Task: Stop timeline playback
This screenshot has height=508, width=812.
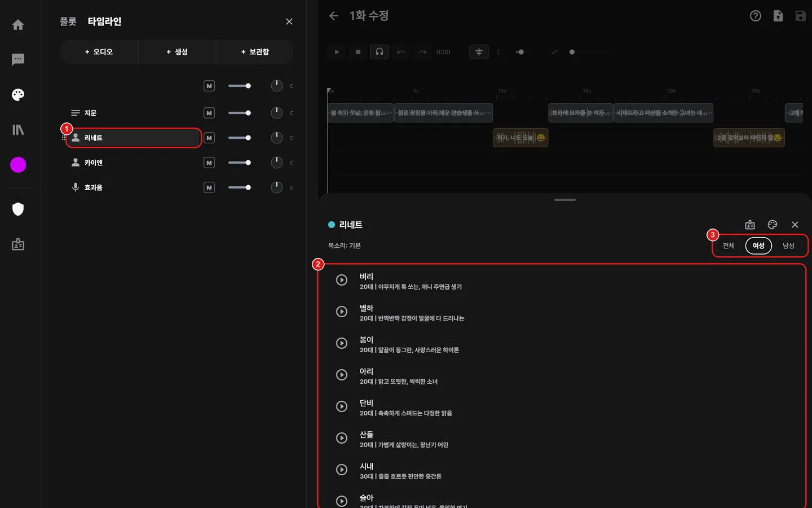Action: pyautogui.click(x=358, y=52)
